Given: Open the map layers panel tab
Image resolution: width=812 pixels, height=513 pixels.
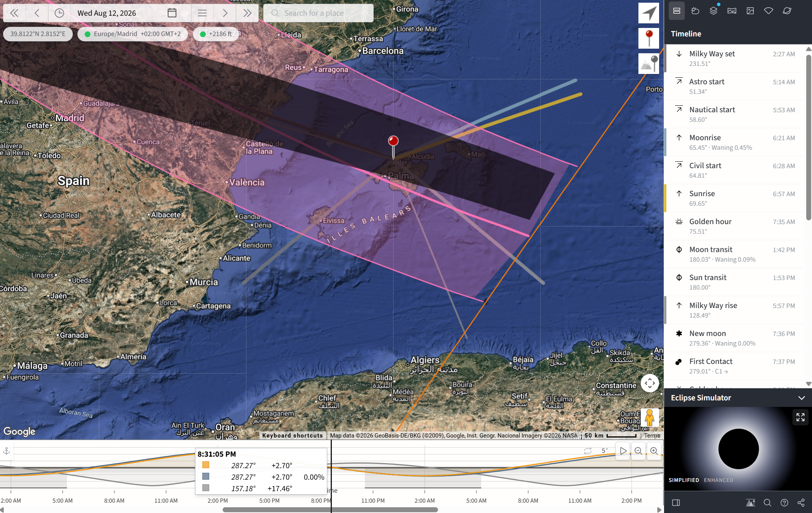Looking at the screenshot, I should (x=714, y=11).
